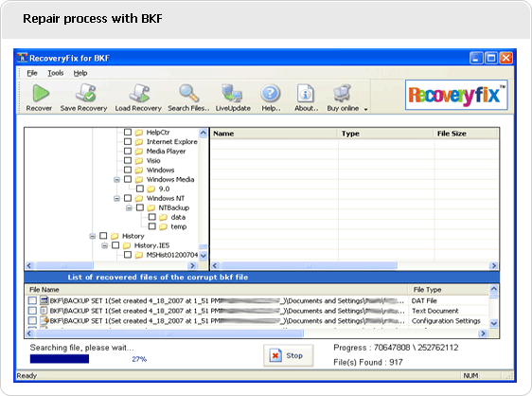Viewport: 532px width, 396px height.
Task: Click the Save Recovery toolbar icon
Action: pyautogui.click(x=85, y=93)
